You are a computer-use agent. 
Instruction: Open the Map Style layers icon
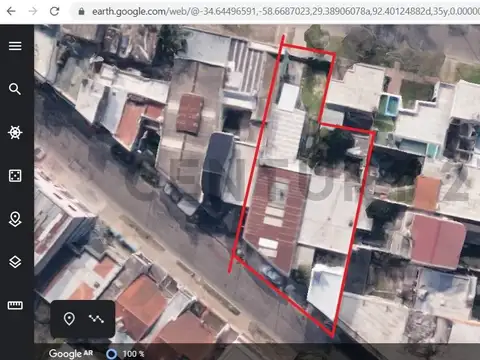coord(15,262)
